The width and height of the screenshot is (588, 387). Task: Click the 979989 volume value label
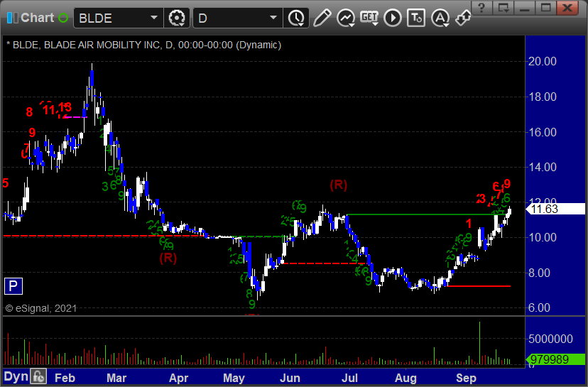coord(556,359)
